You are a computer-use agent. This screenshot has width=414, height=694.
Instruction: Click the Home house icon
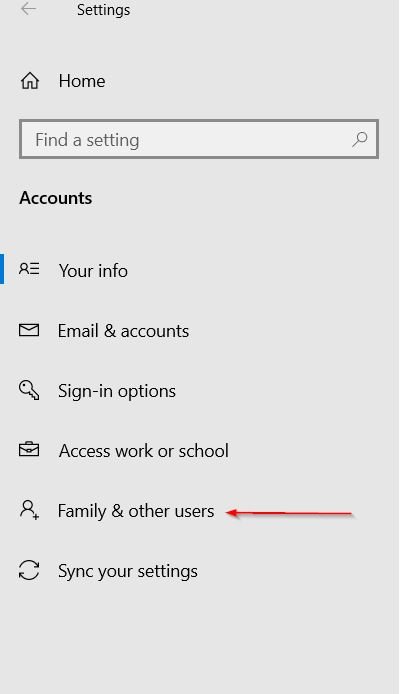pyautogui.click(x=30, y=81)
